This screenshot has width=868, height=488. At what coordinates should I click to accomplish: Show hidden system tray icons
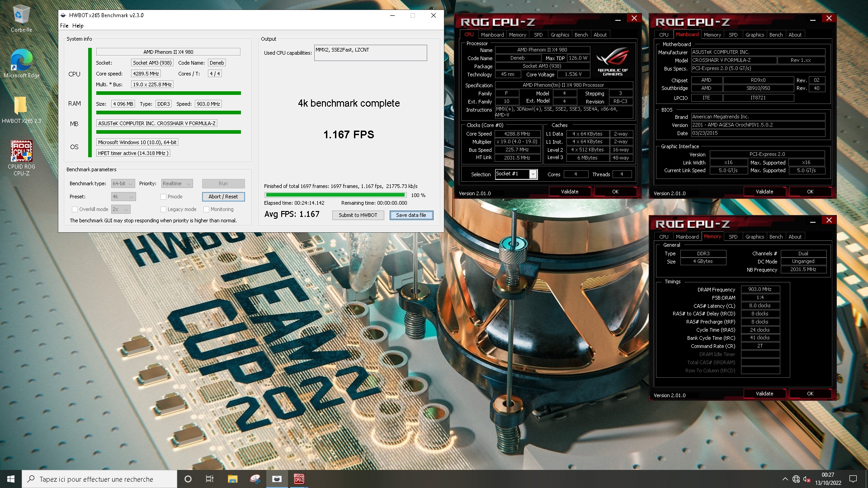tap(785, 479)
